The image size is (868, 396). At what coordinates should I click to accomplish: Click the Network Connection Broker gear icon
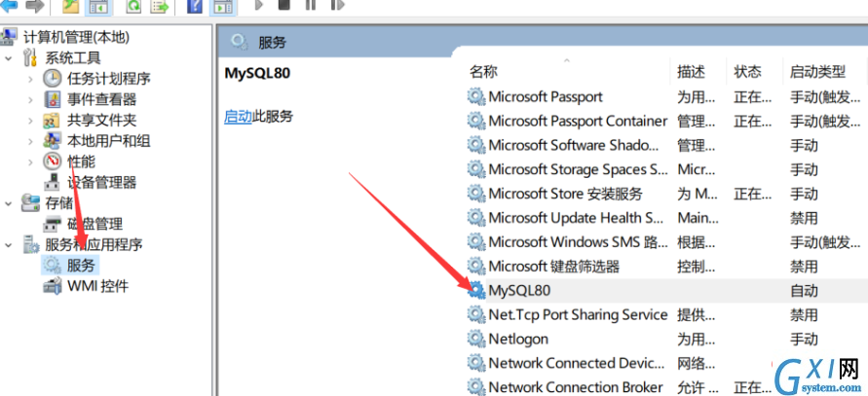tap(476, 386)
